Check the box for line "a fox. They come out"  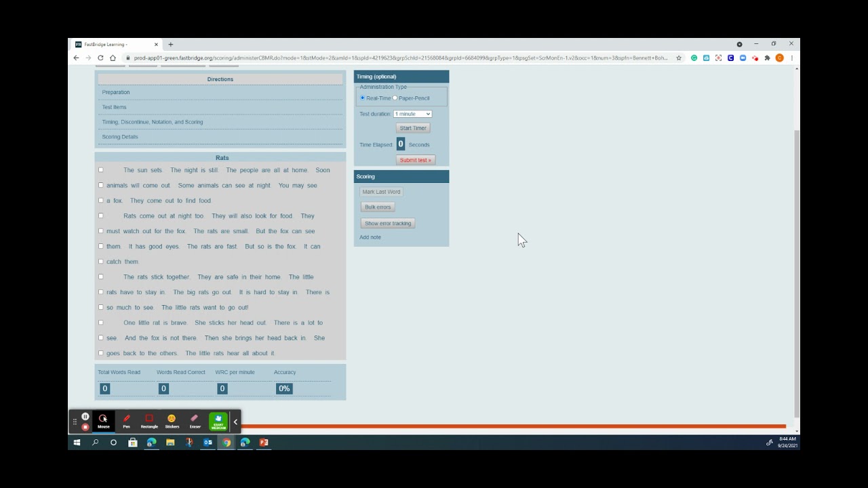(x=101, y=201)
